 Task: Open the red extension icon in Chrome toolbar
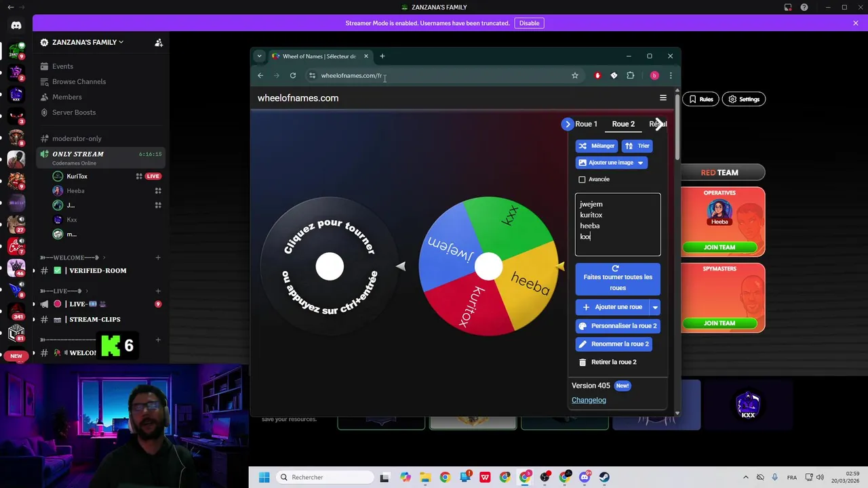pyautogui.click(x=597, y=75)
